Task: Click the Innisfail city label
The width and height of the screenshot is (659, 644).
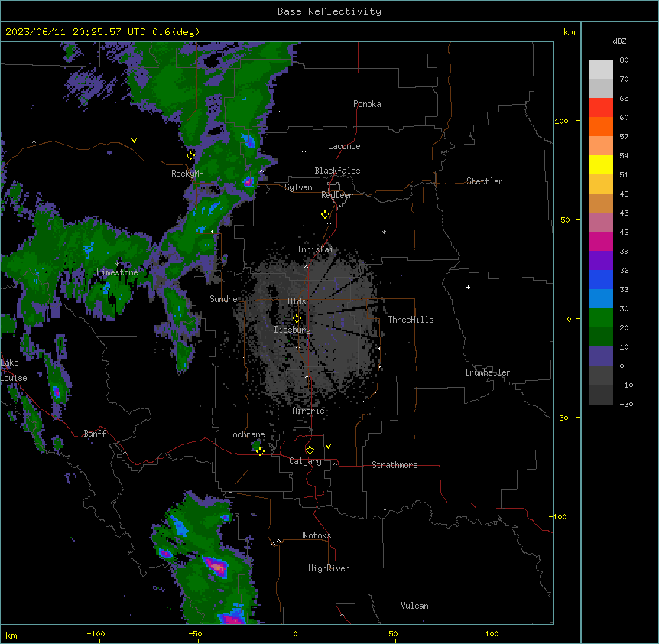Action: (317, 249)
